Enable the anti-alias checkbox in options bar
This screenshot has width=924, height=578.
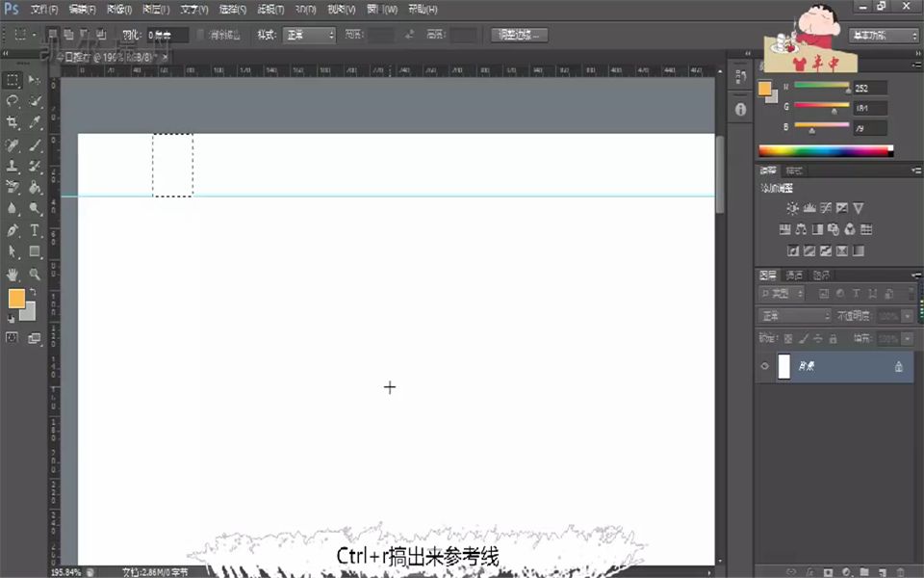(x=198, y=34)
